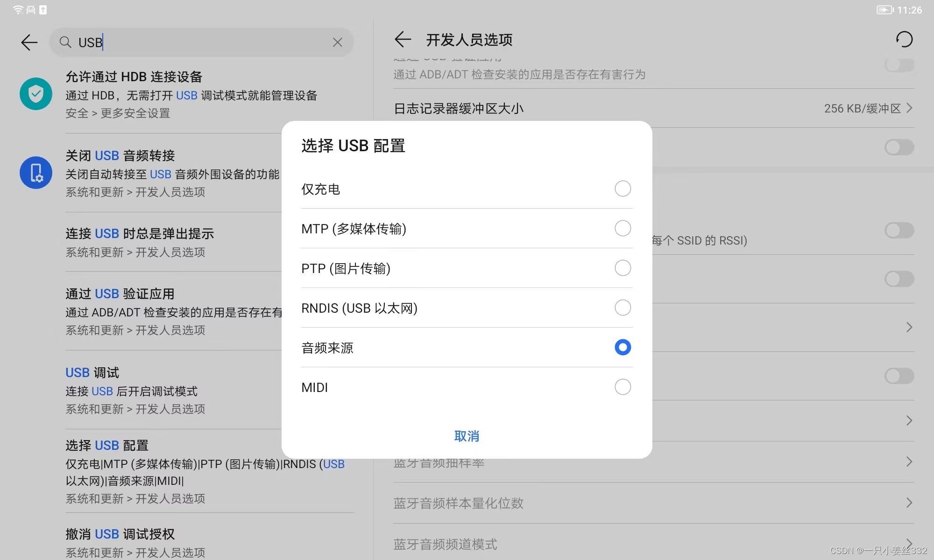The image size is (934, 560).
Task: Click the green shield security icon
Action: (36, 94)
